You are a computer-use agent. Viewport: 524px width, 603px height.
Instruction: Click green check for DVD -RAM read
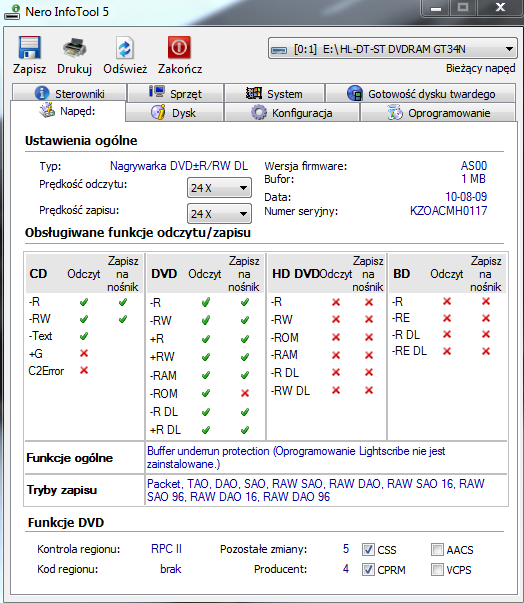(206, 375)
